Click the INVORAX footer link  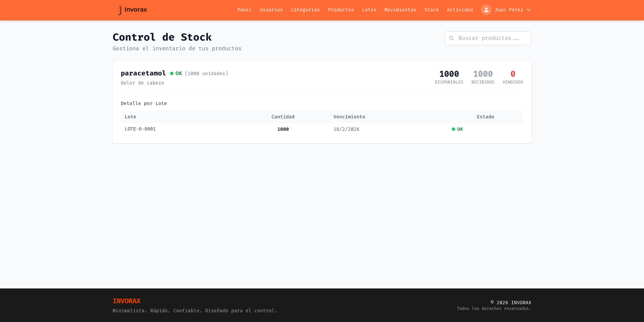click(x=126, y=301)
